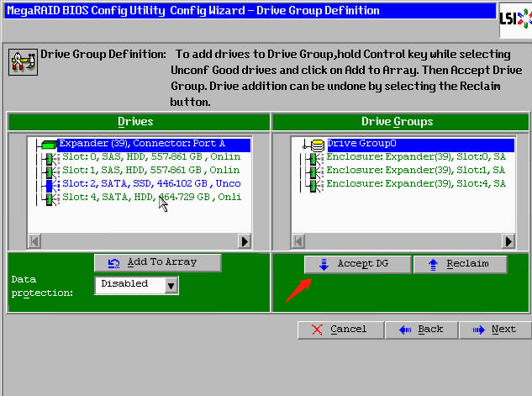Click the LSI logo

(x=515, y=19)
